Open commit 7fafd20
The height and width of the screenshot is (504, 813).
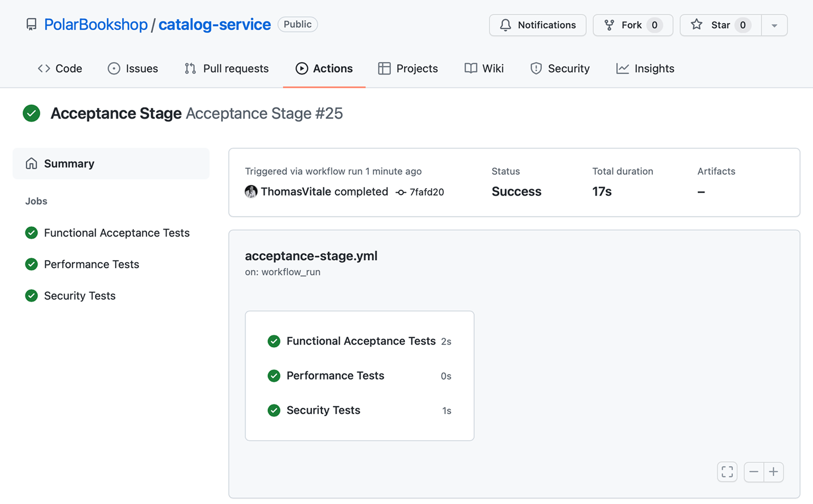point(427,192)
